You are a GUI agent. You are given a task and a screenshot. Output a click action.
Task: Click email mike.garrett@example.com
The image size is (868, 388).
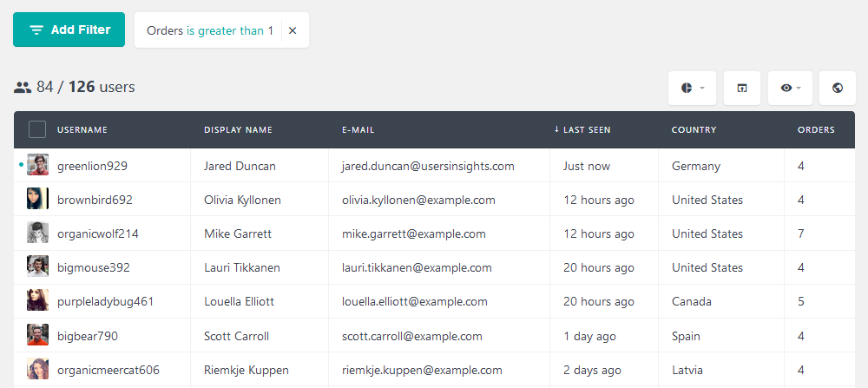tap(414, 234)
